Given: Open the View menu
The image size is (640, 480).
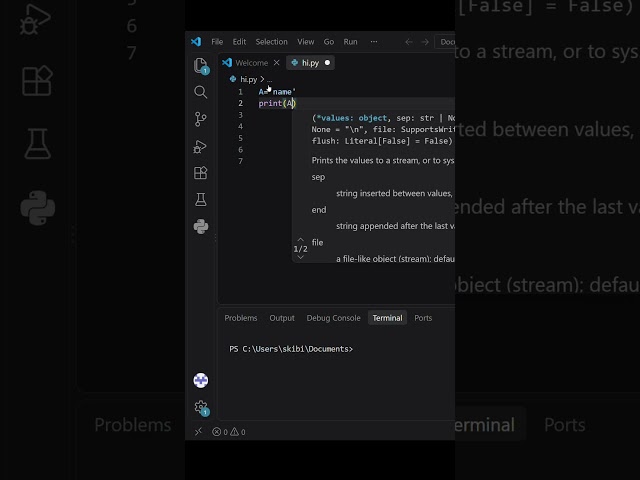Looking at the screenshot, I should [x=306, y=42].
